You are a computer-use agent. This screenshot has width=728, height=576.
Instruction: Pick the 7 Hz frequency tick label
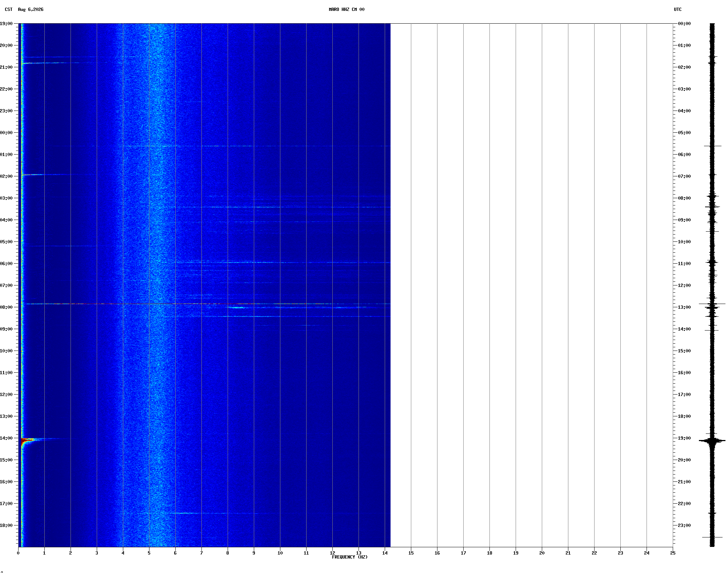pos(201,553)
